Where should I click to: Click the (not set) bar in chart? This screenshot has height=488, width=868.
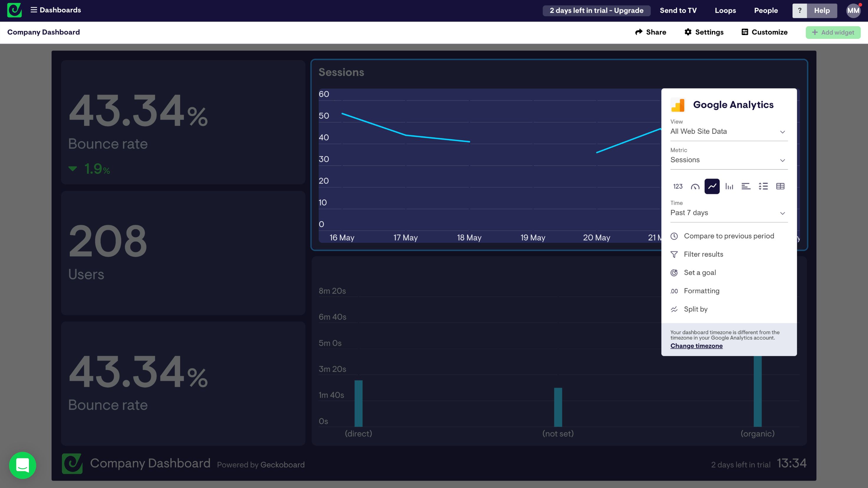(558, 407)
